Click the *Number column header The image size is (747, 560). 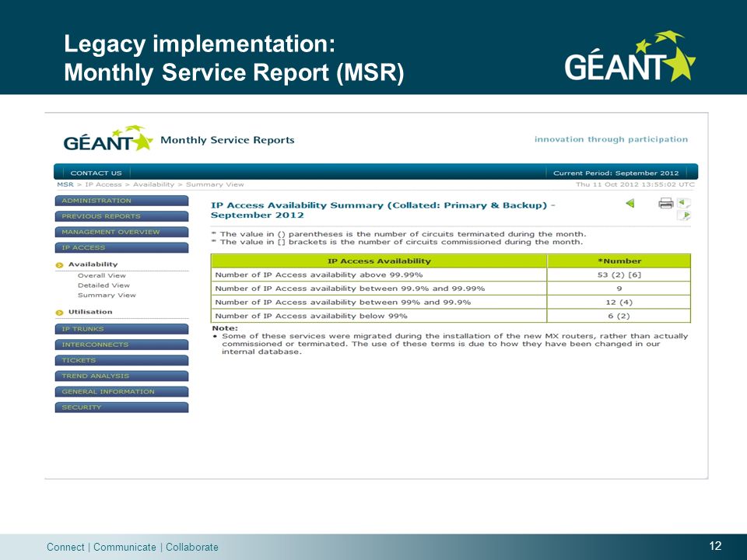pos(619,261)
